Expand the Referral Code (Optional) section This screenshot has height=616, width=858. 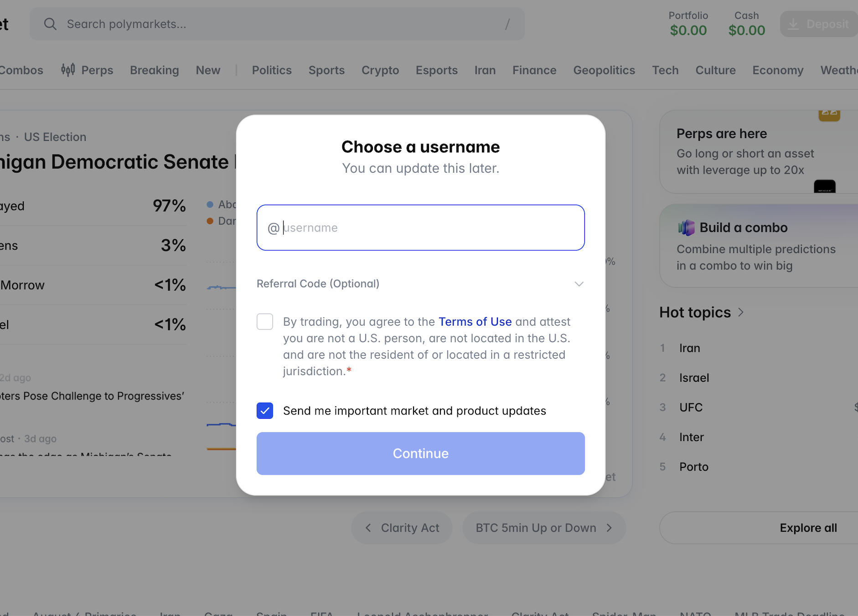tap(420, 283)
